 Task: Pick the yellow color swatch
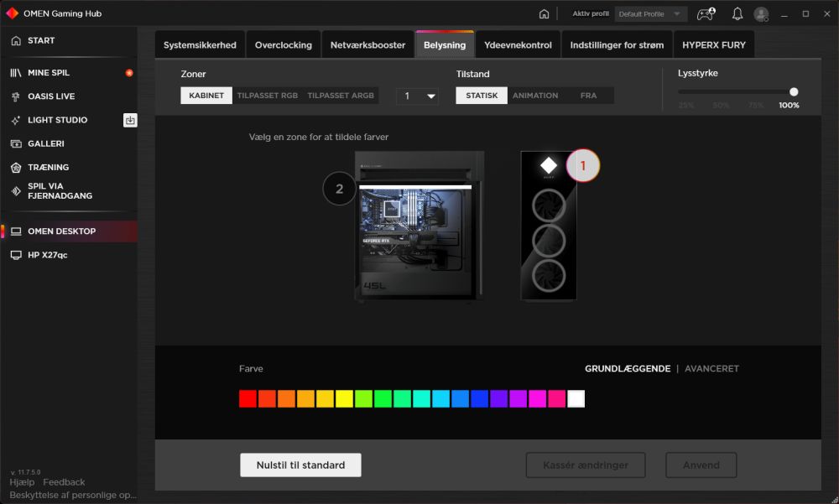click(x=344, y=398)
